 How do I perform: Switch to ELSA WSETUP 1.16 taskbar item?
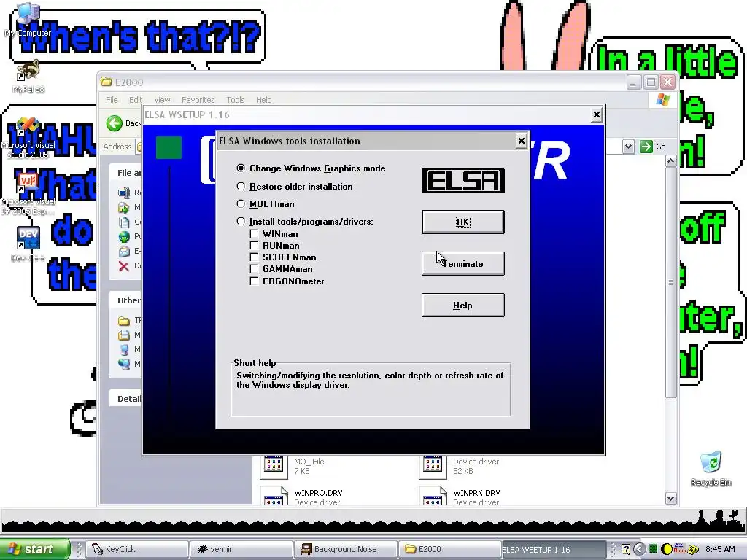[553, 550]
